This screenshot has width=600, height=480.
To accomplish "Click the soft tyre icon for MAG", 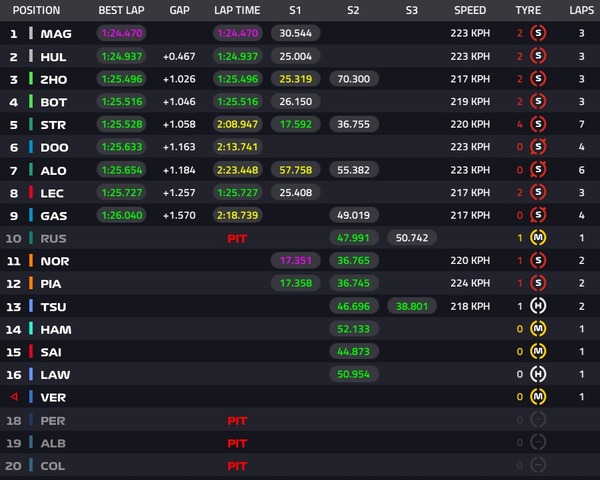I will click(x=538, y=34).
